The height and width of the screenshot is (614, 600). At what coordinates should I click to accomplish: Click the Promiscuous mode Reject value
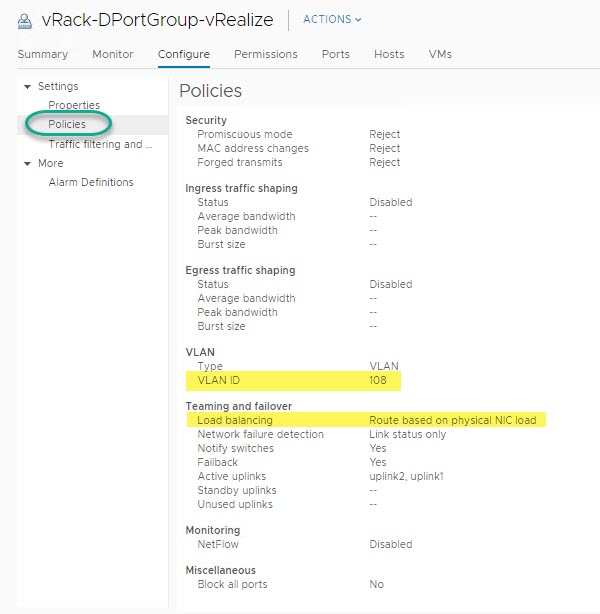(x=384, y=135)
